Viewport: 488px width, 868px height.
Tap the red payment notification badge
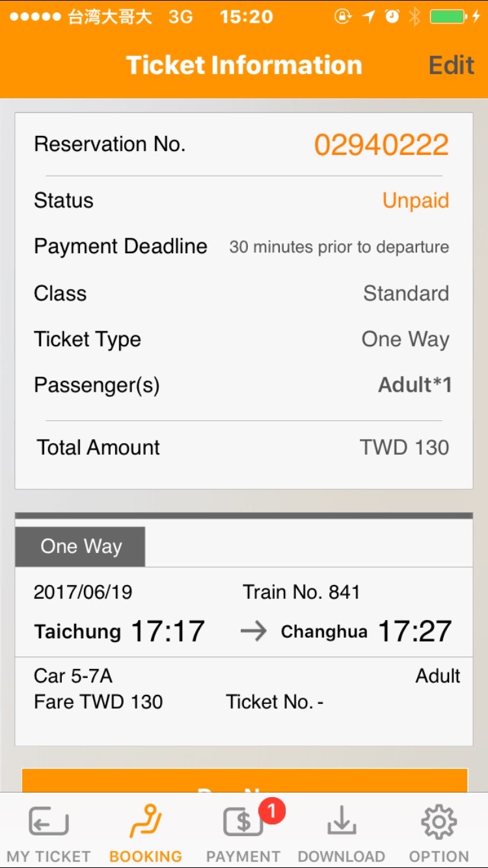[271, 811]
